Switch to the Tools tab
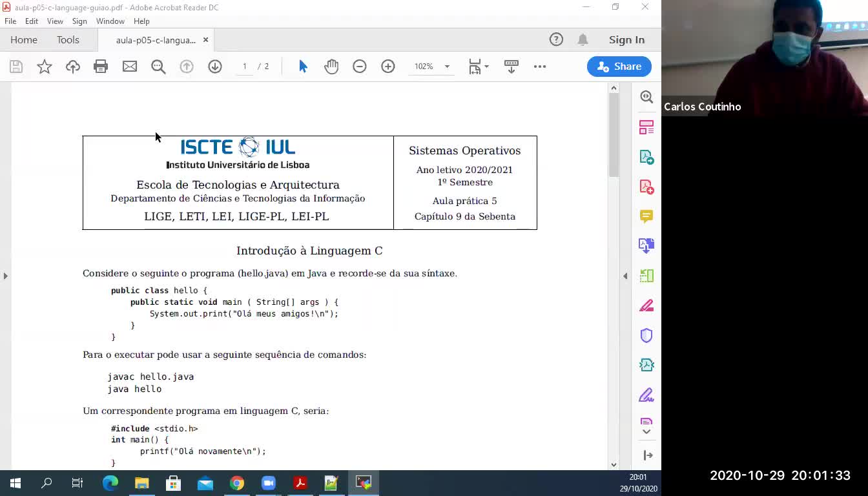Image resolution: width=868 pixels, height=496 pixels. (68, 40)
